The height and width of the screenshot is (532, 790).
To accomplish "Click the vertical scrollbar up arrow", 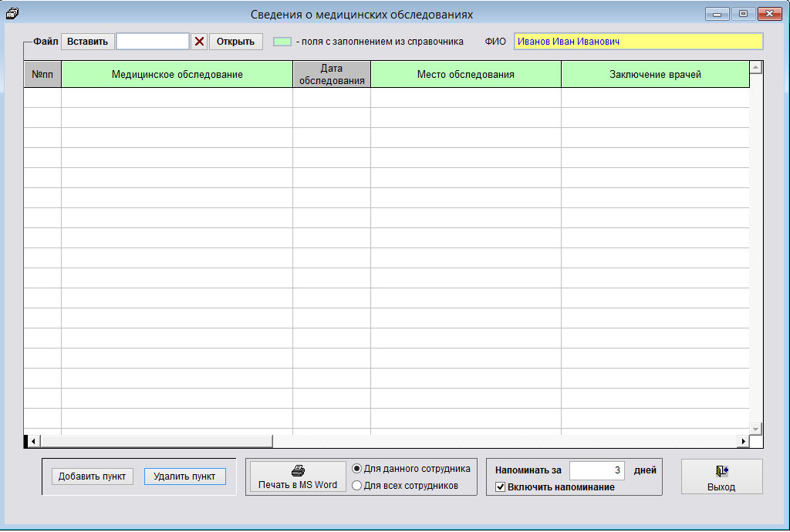I will tap(755, 68).
